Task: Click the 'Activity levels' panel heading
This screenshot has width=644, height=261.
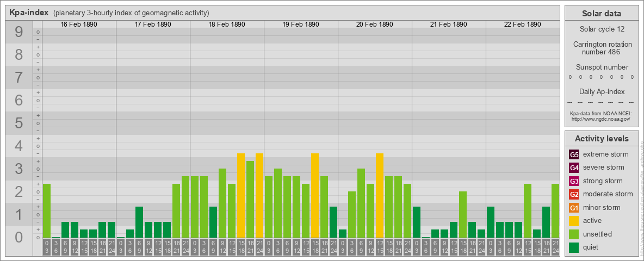Action: coord(602,139)
